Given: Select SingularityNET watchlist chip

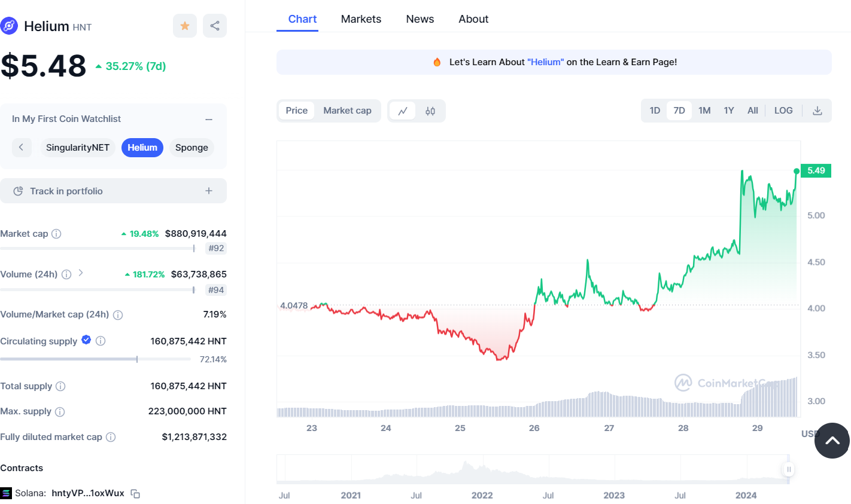Looking at the screenshot, I should 78,148.
